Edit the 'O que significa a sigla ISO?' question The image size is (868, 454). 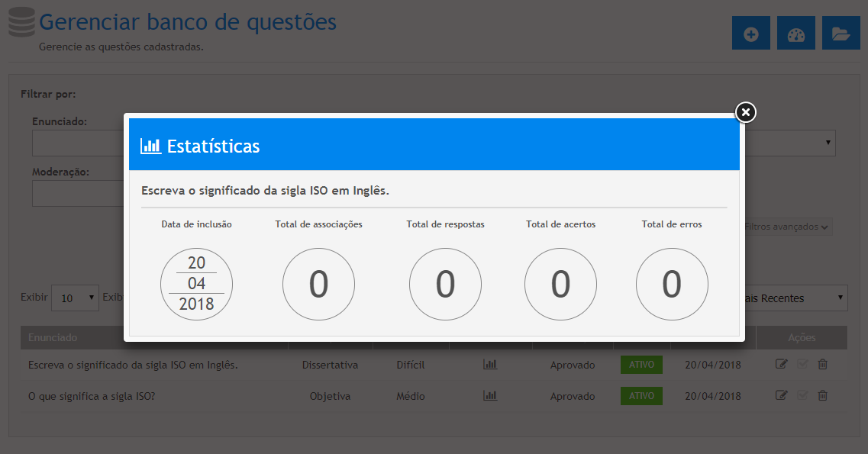tap(781, 396)
